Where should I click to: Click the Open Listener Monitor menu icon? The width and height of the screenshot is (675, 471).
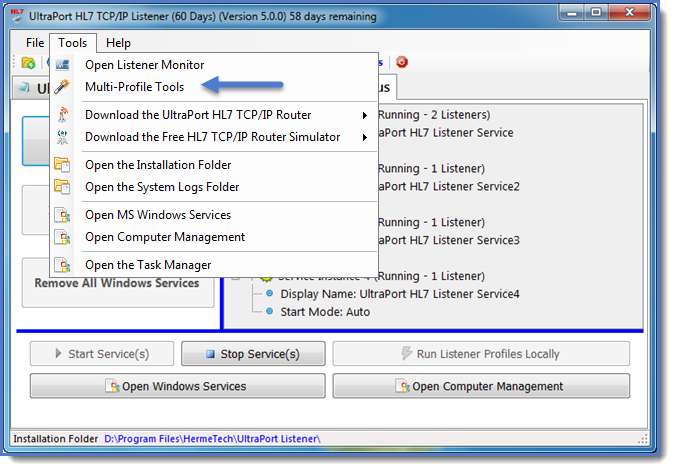(x=63, y=65)
